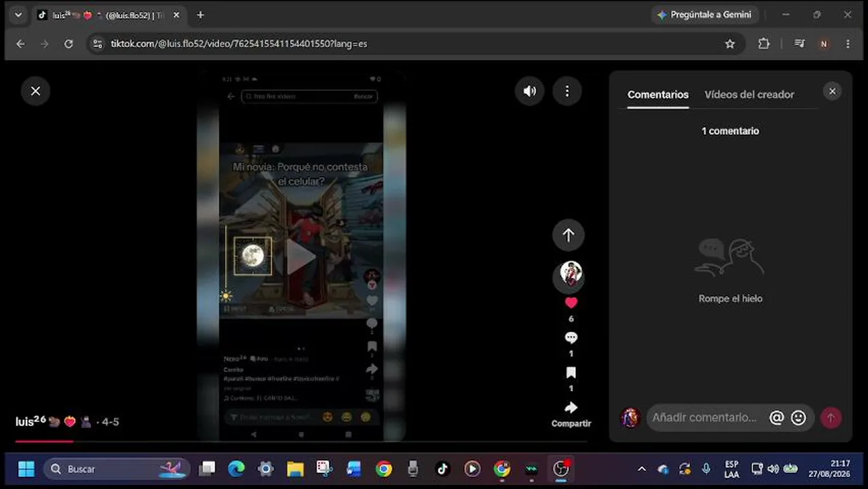Viewport: 868px width, 489px height.
Task: Switch to the Comentarios tab
Action: (658, 94)
